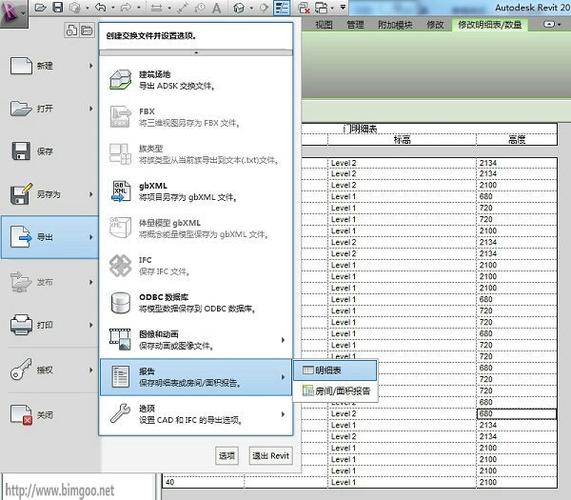This screenshot has height=500, width=571.
Task: Open the 报告 (Reports) entry
Action: pos(196,377)
